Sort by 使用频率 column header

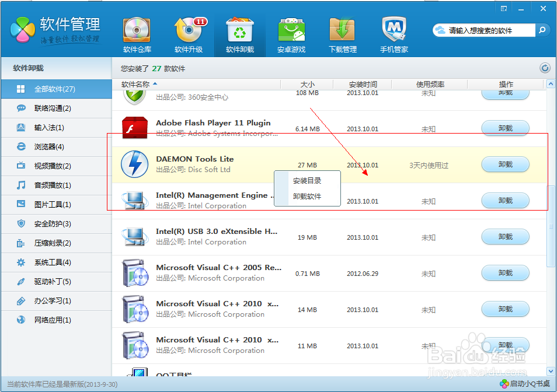click(x=430, y=85)
